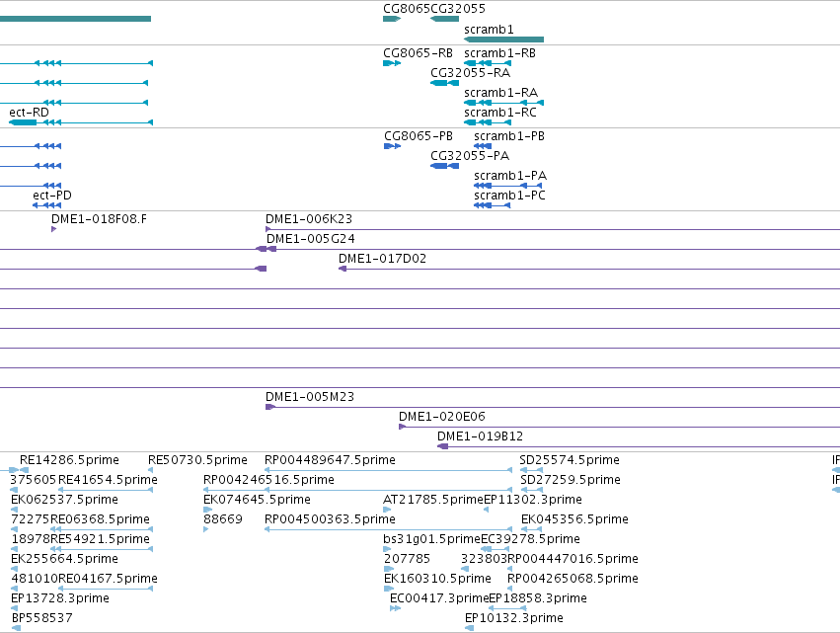
Task: Click the RP004489647.5prime EST feature line
Action: click(388, 470)
